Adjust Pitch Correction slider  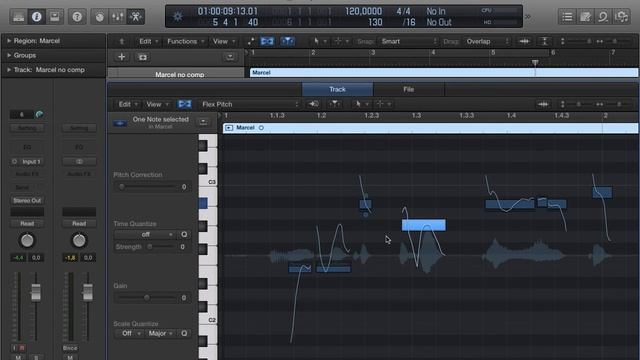click(147, 187)
